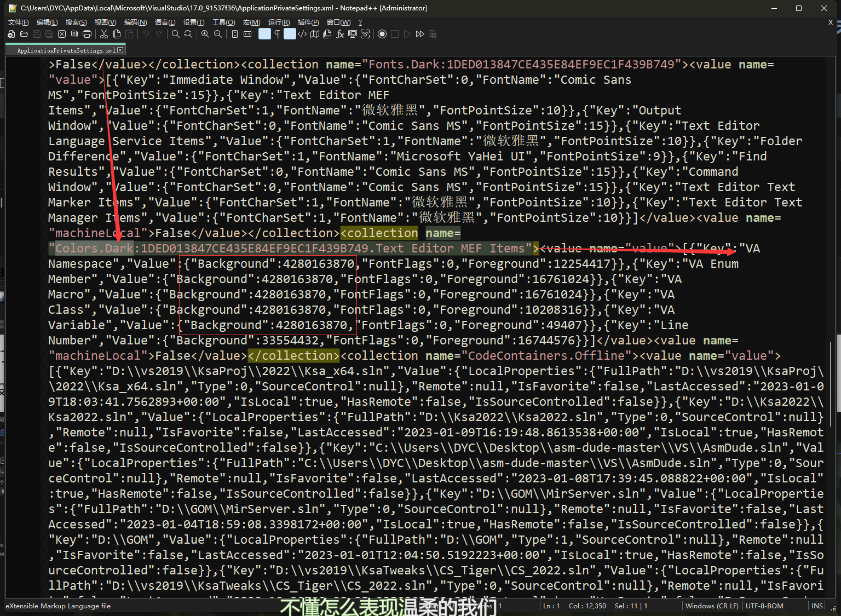Screen dimensions: 841x616
Task: Open the 宏(M) menu
Action: point(251,22)
